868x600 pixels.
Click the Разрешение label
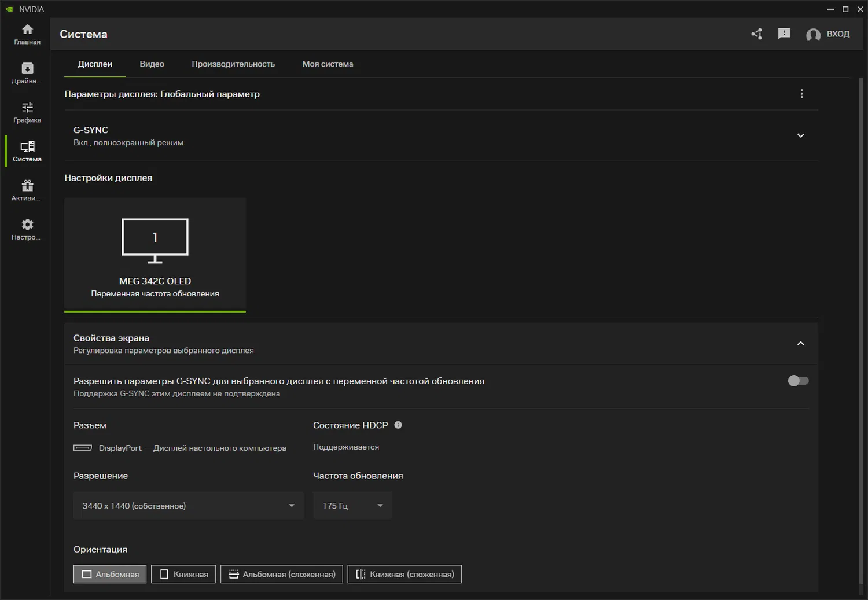pos(101,476)
